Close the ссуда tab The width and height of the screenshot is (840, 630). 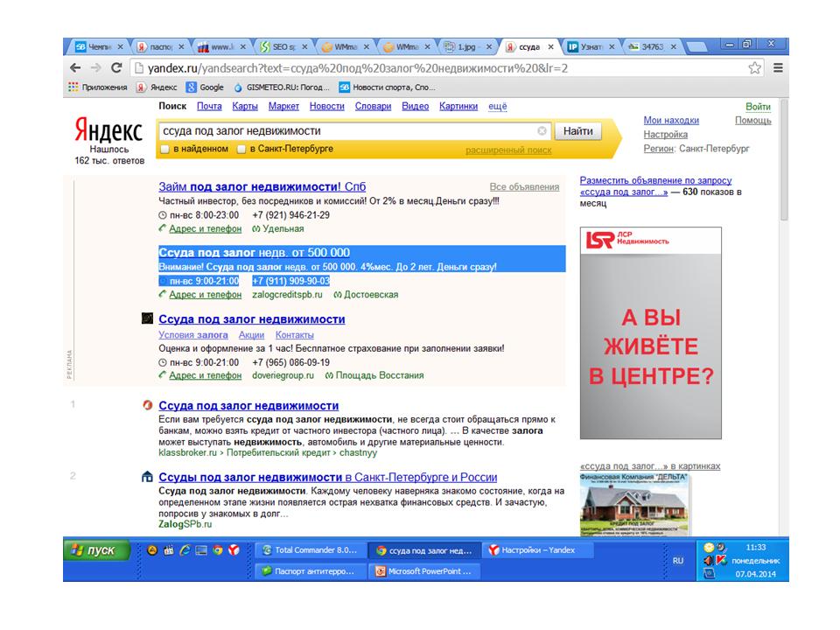[550, 47]
